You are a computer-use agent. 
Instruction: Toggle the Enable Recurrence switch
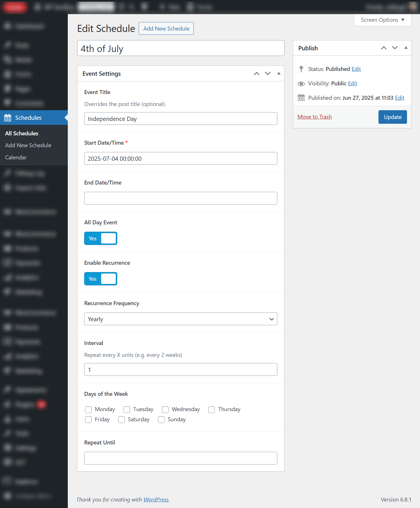(101, 279)
